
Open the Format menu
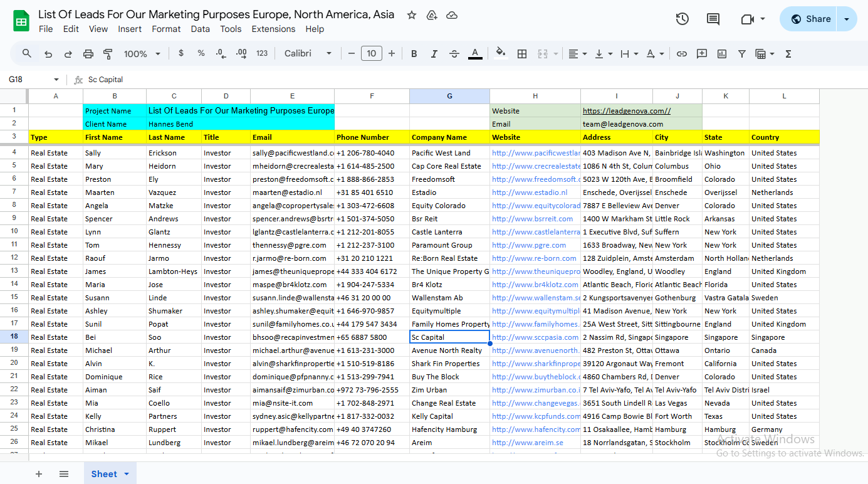pos(166,29)
